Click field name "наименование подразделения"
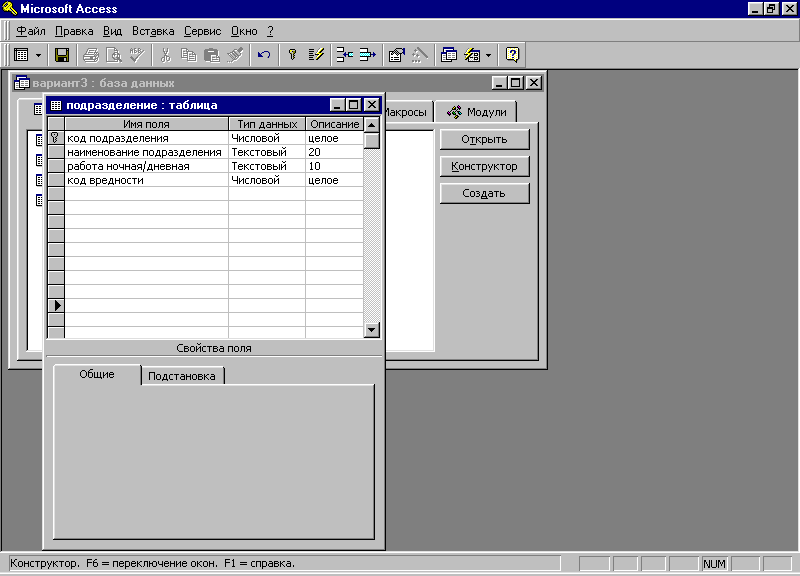800x576 pixels. click(146, 152)
